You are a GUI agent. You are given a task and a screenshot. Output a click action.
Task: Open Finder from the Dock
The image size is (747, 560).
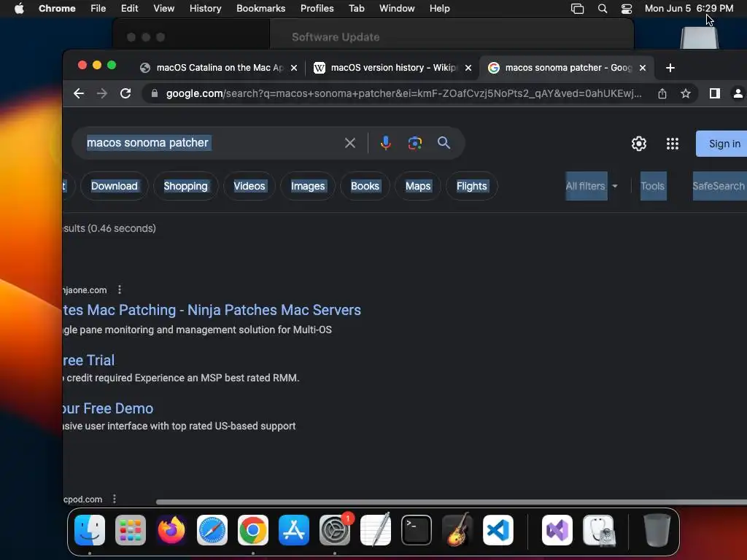tap(90, 530)
